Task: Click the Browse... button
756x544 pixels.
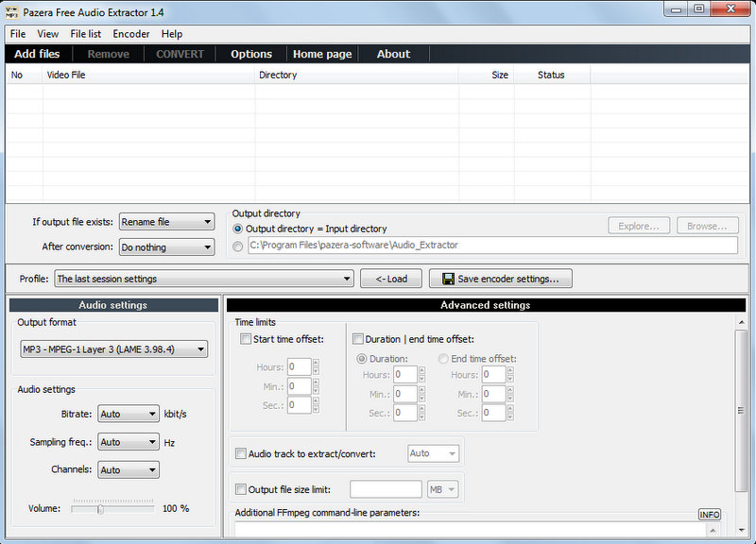Action: tap(707, 226)
